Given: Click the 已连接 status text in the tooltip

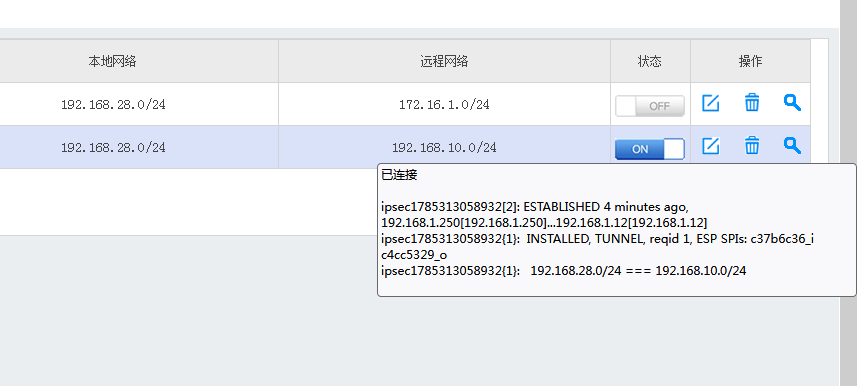Looking at the screenshot, I should pos(400,176).
